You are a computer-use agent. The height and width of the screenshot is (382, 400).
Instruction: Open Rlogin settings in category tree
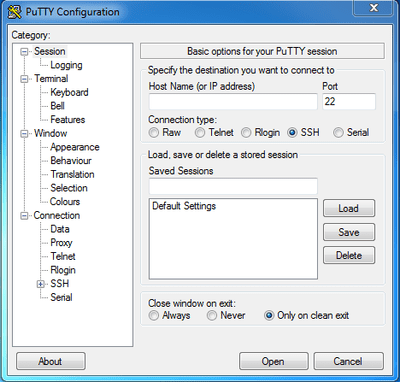click(63, 270)
